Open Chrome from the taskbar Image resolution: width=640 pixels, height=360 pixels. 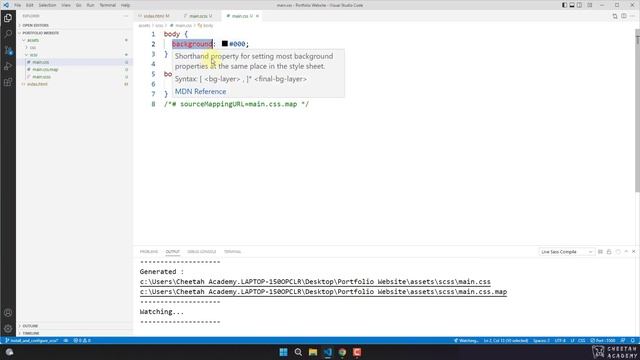tap(342, 352)
